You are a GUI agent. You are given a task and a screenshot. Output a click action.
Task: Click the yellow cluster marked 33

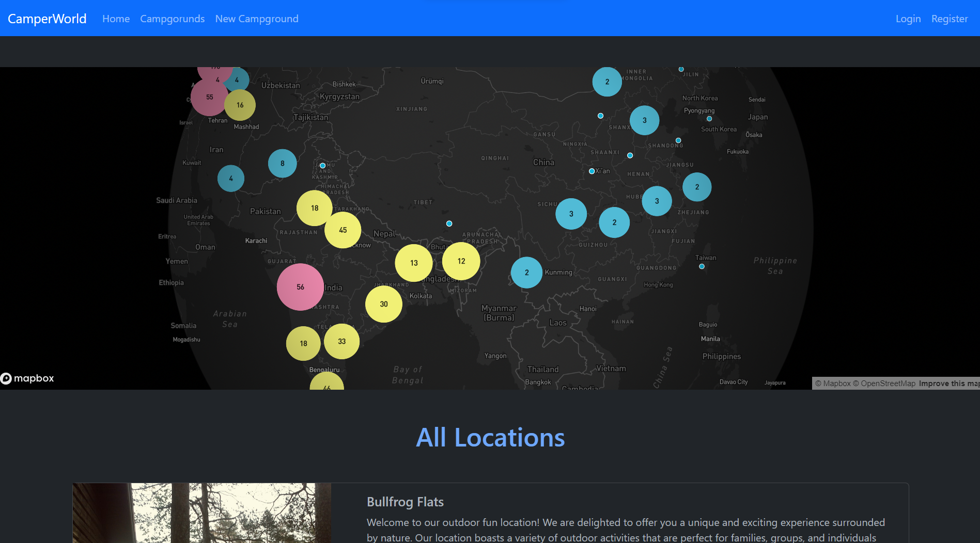(341, 342)
